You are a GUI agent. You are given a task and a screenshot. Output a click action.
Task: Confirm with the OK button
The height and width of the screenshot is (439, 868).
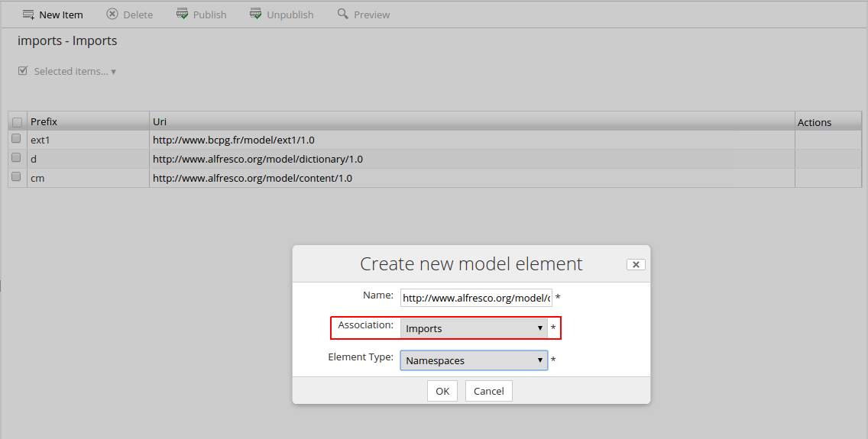point(442,391)
